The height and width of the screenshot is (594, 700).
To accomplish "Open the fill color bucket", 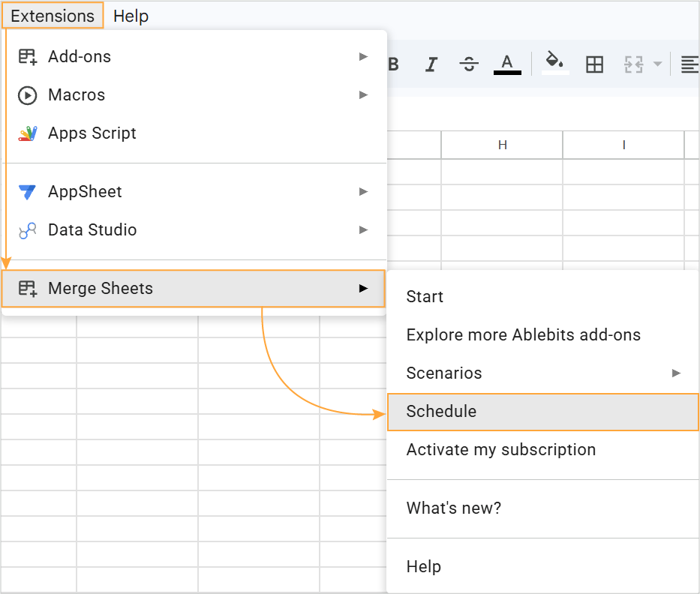I will pos(555,62).
